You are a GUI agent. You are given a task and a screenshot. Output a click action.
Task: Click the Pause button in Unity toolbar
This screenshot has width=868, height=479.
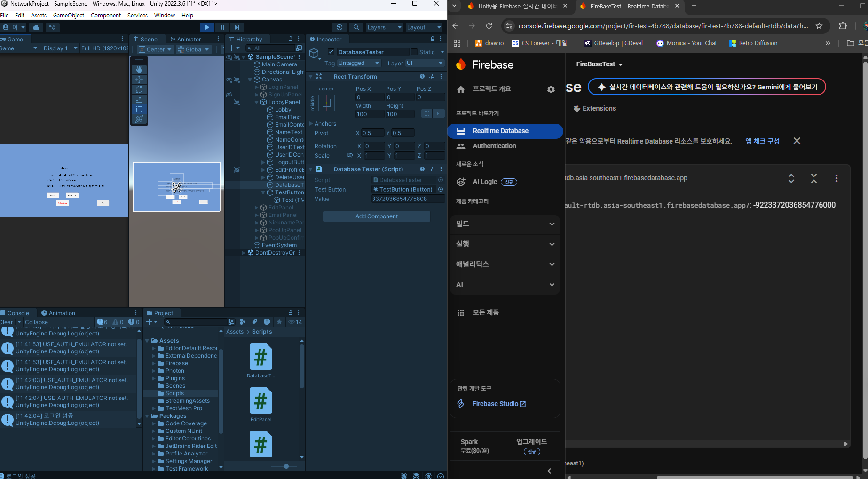point(222,27)
